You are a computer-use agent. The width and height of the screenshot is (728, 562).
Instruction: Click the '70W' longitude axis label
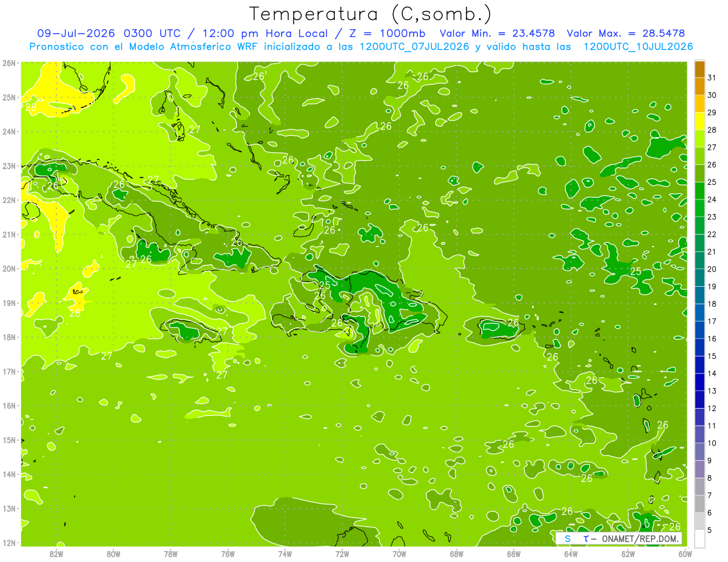click(x=399, y=553)
